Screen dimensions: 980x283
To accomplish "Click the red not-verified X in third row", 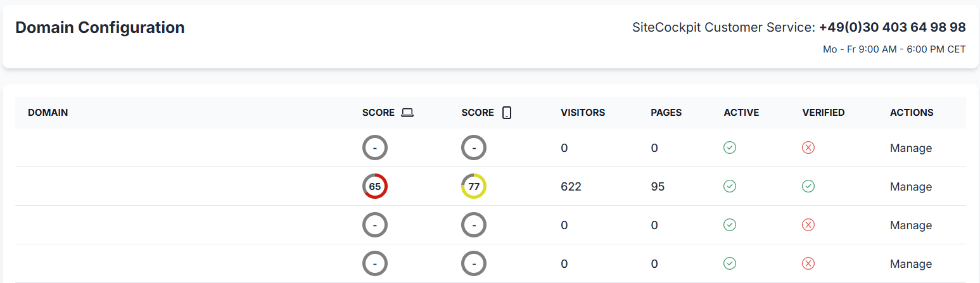I will (808, 225).
